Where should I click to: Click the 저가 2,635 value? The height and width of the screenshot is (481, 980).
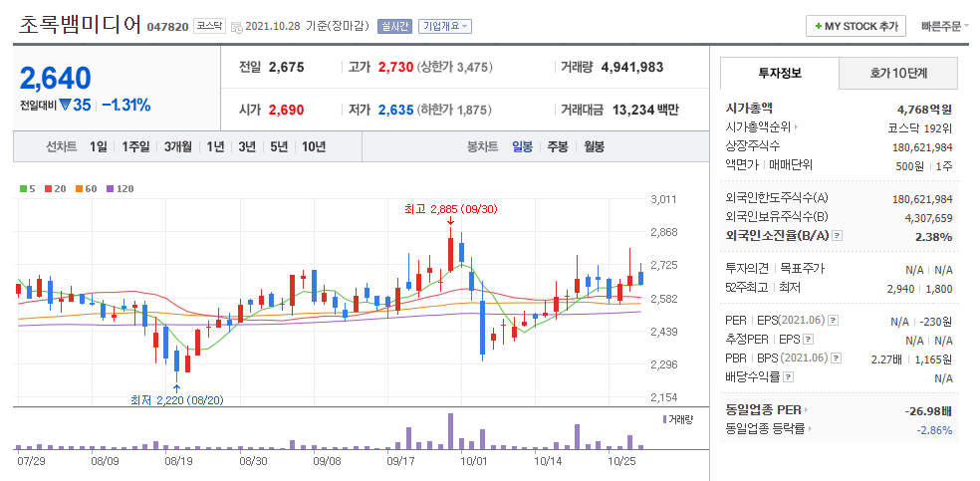[395, 110]
